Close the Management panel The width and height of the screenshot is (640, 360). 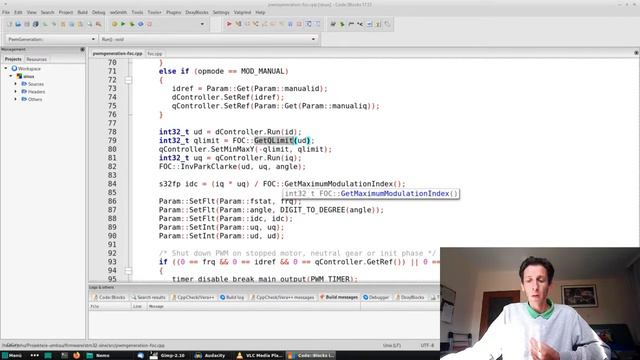click(x=82, y=49)
